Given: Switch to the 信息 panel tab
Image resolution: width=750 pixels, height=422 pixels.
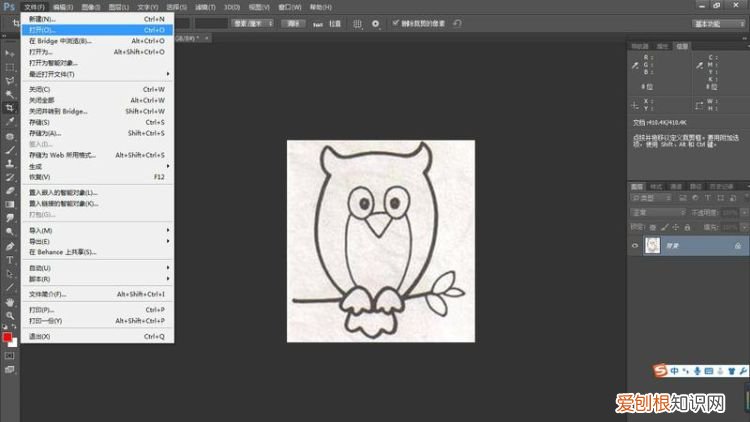Looking at the screenshot, I should (681, 46).
